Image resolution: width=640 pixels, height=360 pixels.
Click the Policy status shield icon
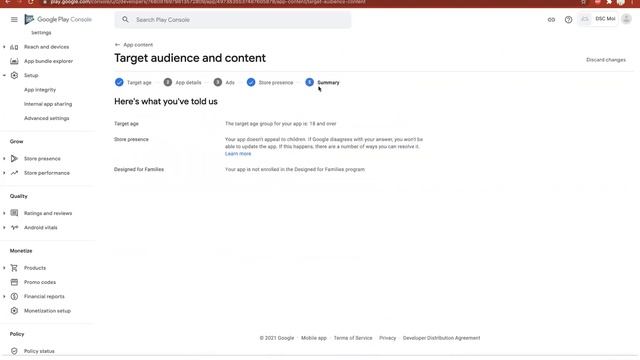coord(14,351)
